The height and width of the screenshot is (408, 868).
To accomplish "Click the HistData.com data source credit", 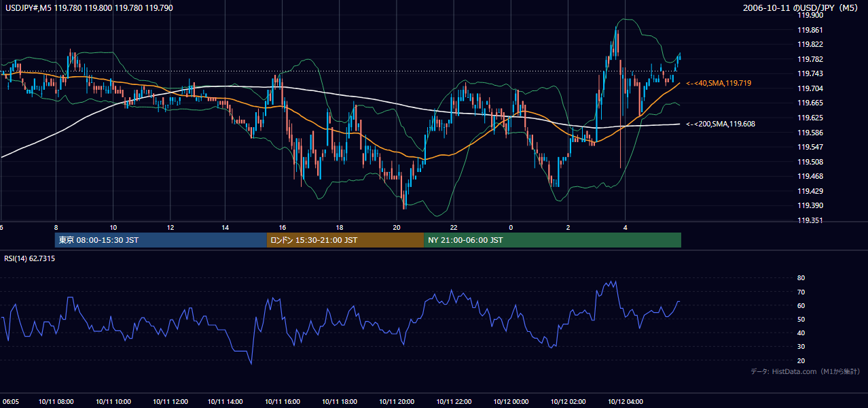I will tap(805, 371).
